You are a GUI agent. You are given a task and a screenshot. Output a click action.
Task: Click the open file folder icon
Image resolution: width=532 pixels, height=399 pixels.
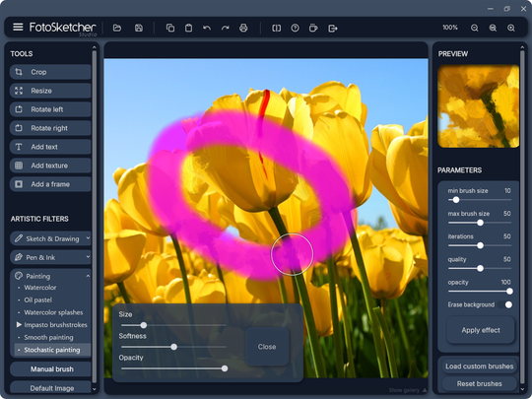[x=117, y=28]
